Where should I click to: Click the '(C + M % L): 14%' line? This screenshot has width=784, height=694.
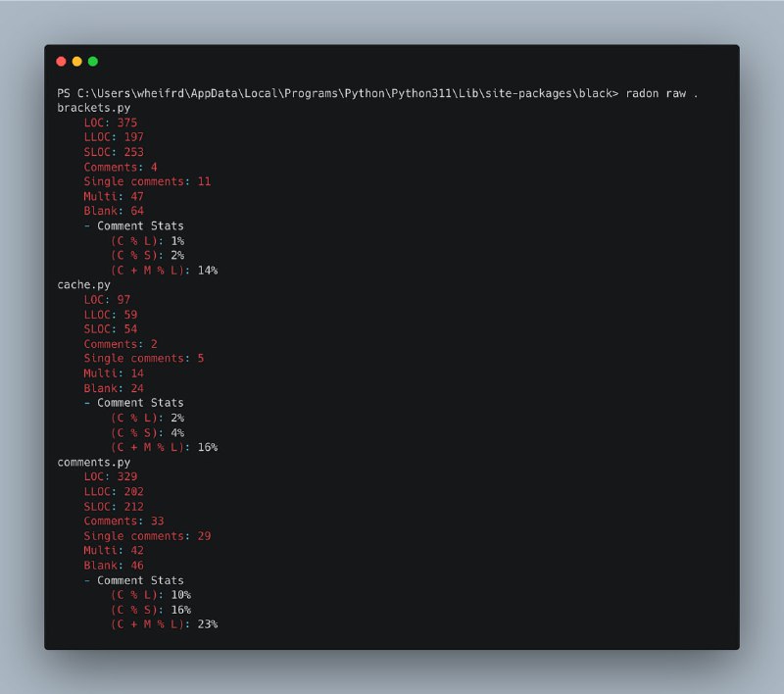(165, 271)
